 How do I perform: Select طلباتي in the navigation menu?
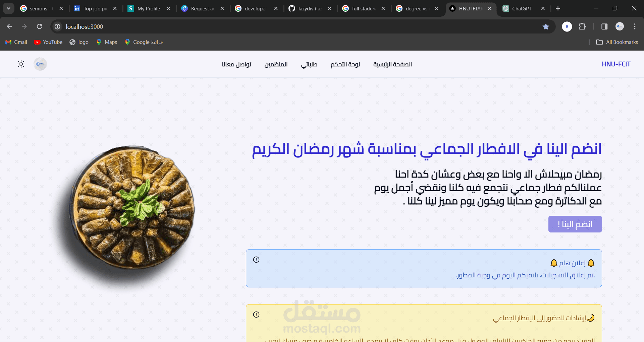309,64
